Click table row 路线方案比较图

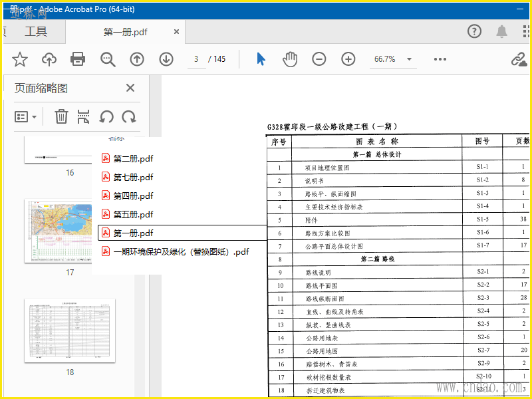(327, 233)
